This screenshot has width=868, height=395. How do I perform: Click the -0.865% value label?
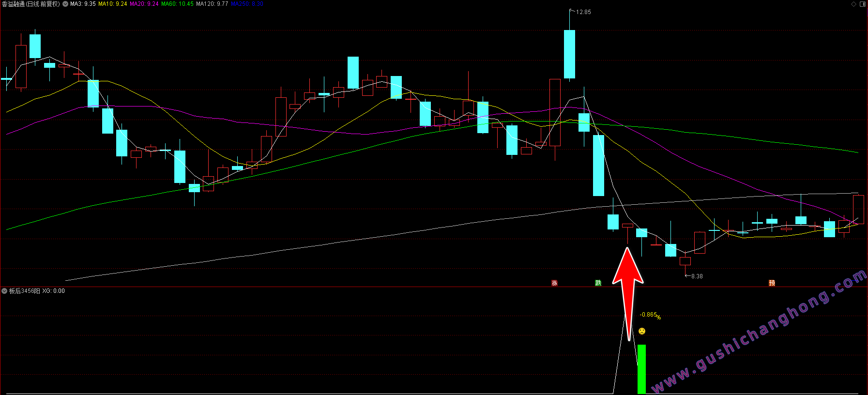click(x=650, y=315)
